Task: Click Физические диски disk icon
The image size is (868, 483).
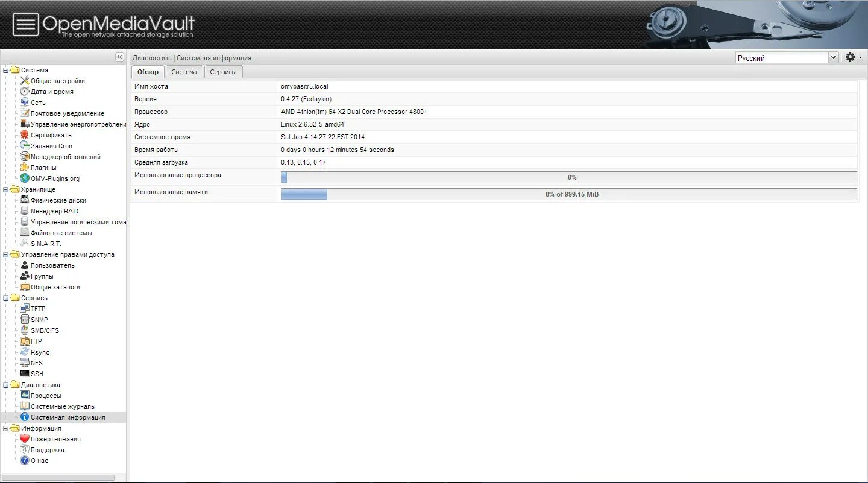Action: point(25,200)
